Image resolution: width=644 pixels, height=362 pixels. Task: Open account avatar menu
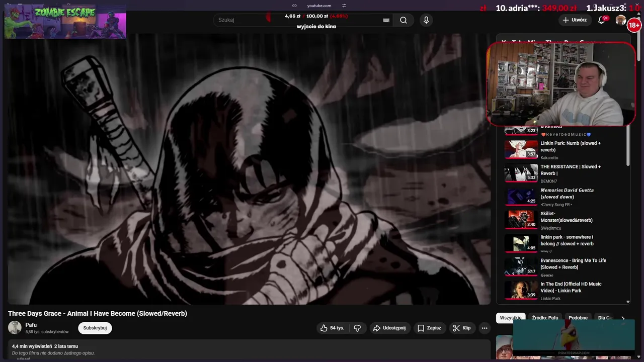(621, 20)
